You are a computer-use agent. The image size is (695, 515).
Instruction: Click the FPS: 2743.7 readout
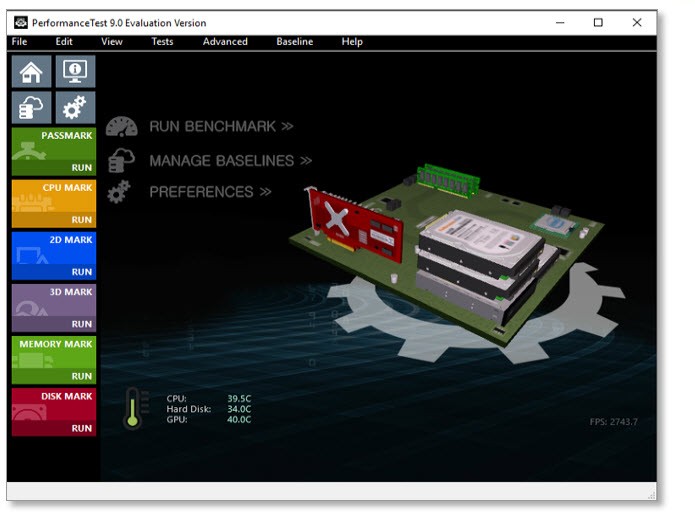614,422
